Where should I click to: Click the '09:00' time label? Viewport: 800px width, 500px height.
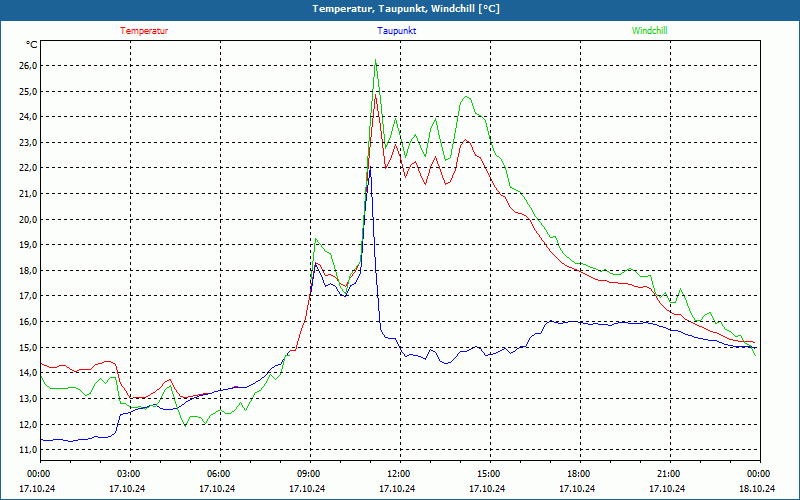click(x=310, y=473)
